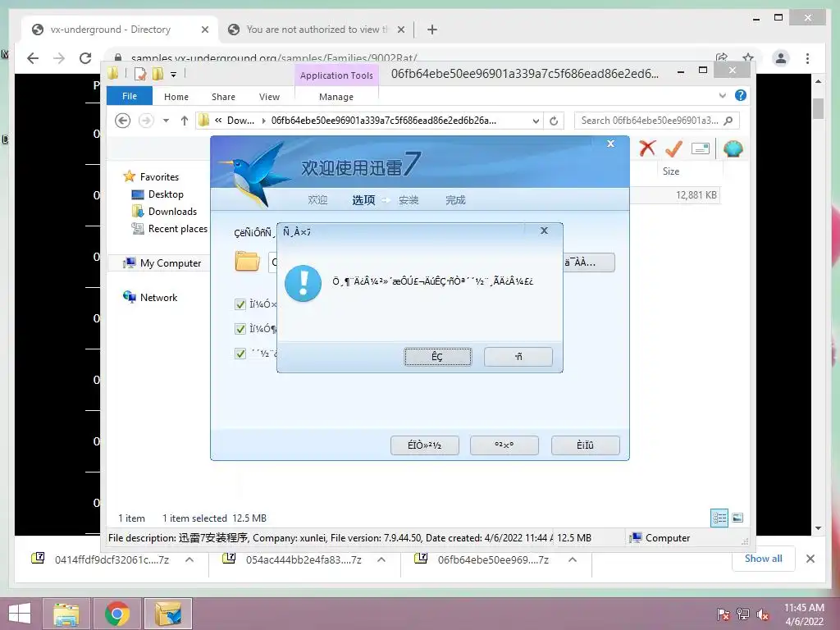The image size is (840, 630).
Task: Open Explorer help question mark
Action: pos(741,95)
